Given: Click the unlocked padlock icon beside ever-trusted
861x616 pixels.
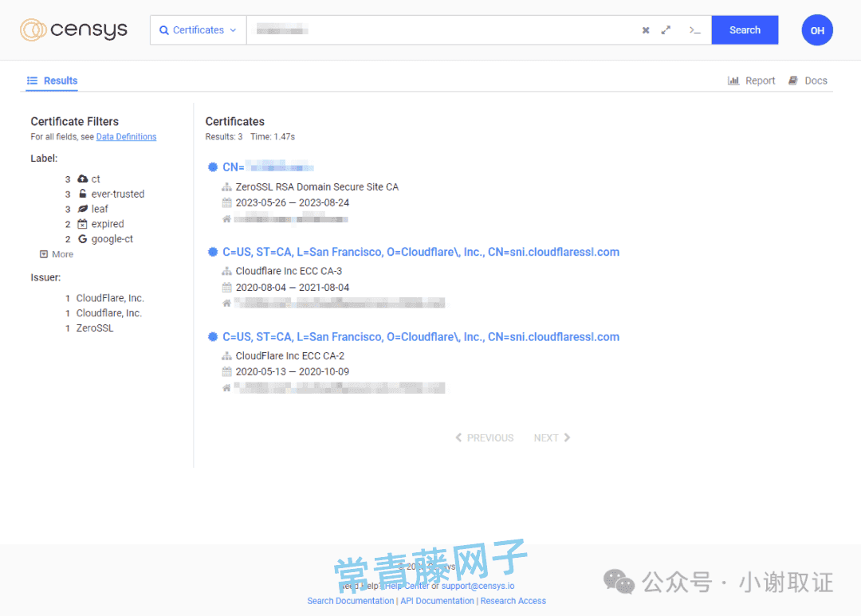Looking at the screenshot, I should click(x=82, y=194).
